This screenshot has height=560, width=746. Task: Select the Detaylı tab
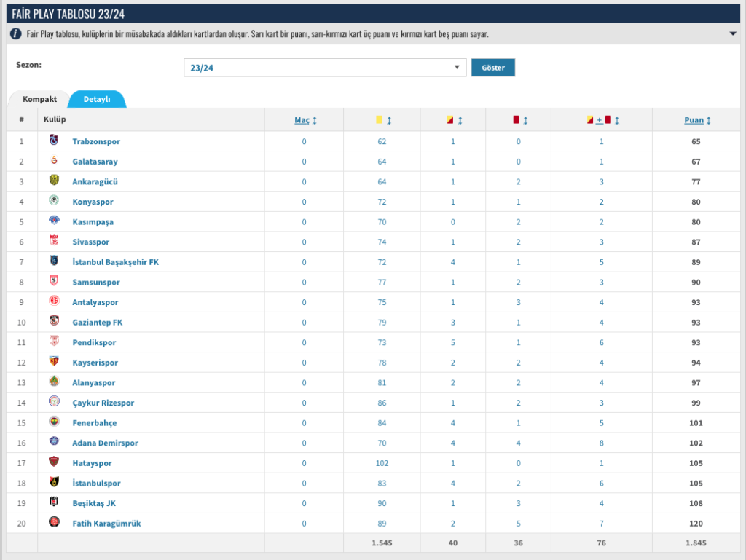[97, 99]
